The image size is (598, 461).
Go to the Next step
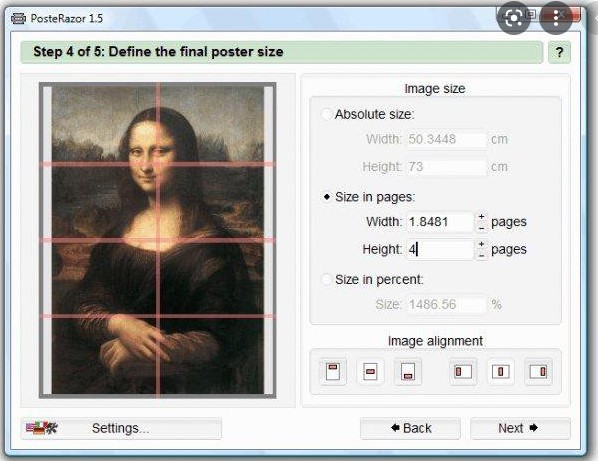click(521, 428)
